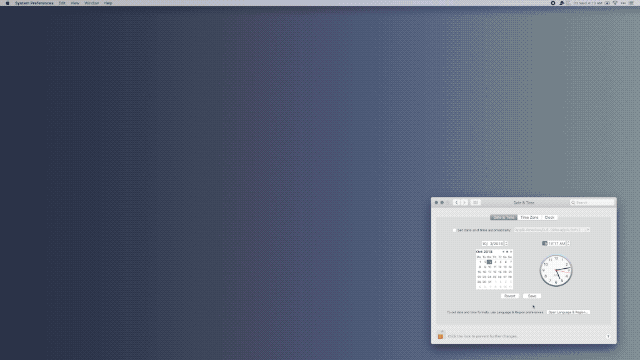This screenshot has height=360, width=640.
Task: Go to next month in calendar
Action: 511,252
